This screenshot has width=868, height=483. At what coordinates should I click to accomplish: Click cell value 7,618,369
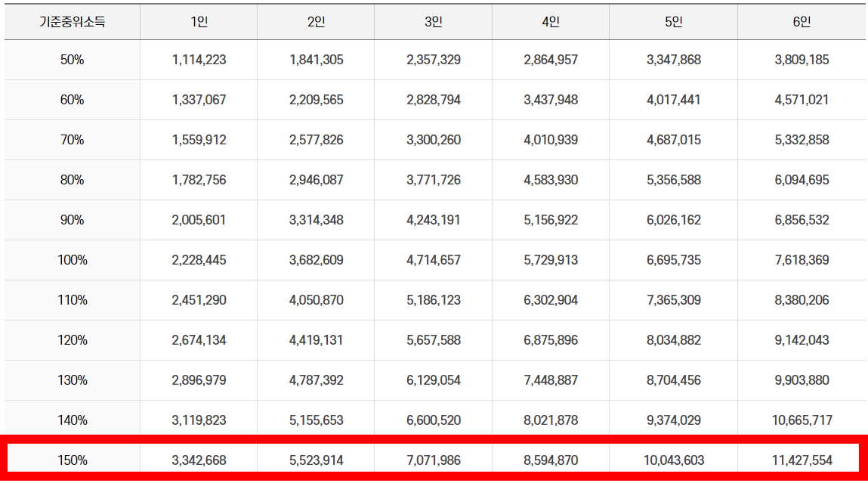coord(802,260)
